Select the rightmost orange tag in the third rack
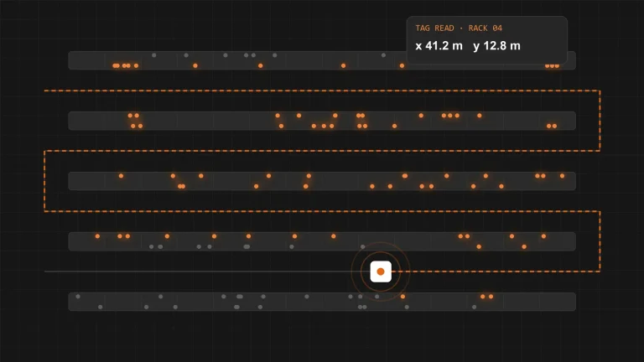 pyautogui.click(x=563, y=176)
